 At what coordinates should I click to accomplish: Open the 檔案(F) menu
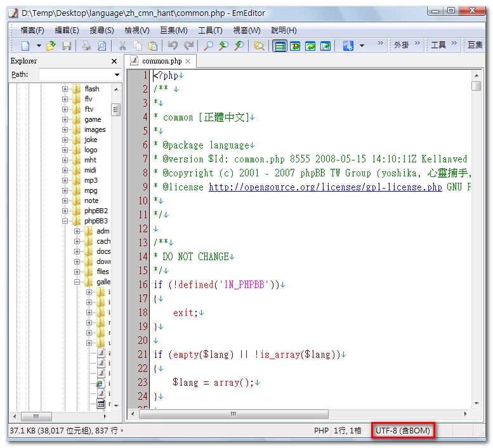[x=32, y=30]
